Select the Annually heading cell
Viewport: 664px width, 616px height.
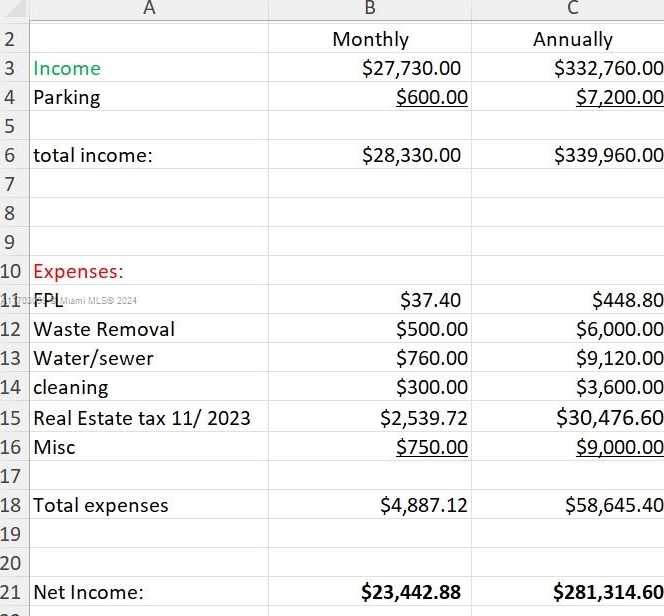[568, 39]
